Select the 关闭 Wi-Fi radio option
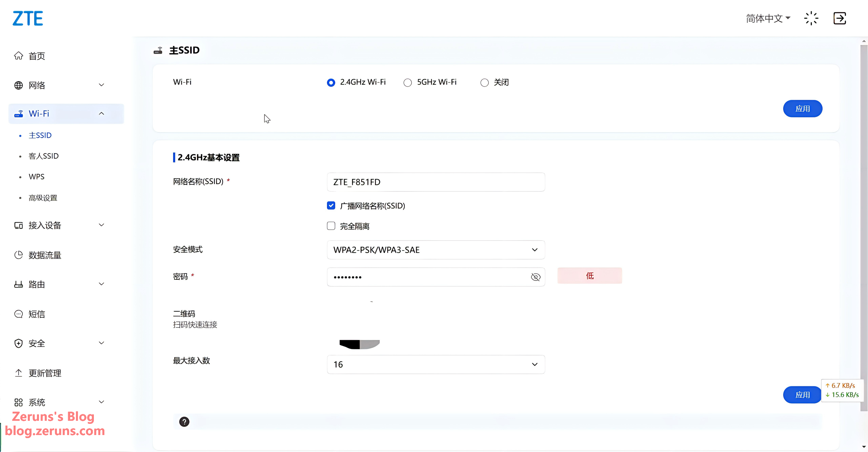The width and height of the screenshot is (868, 452). [485, 83]
